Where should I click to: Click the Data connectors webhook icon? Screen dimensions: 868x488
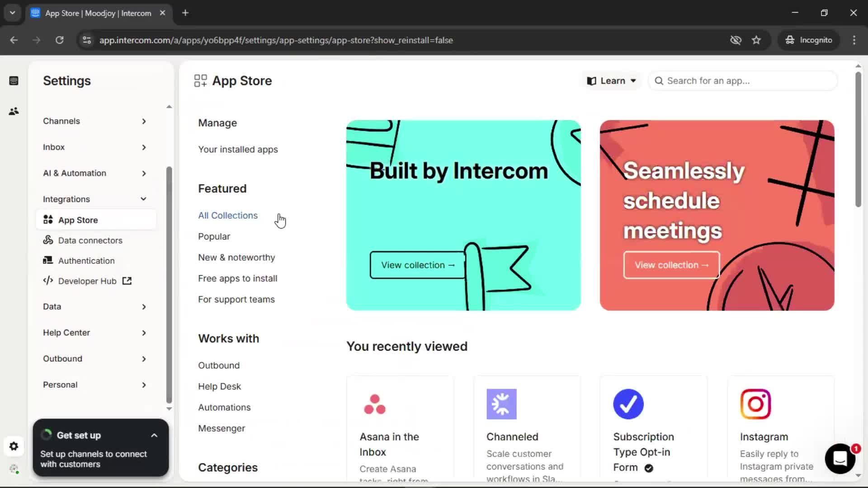(x=48, y=240)
